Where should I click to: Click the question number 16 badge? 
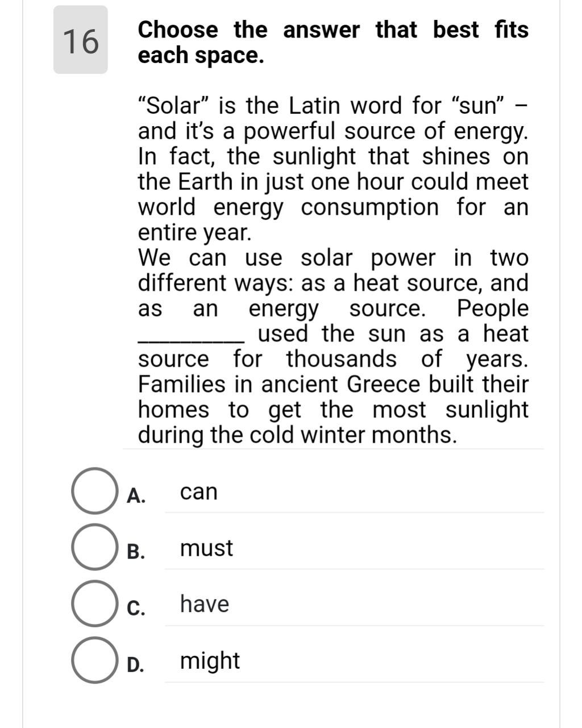pyautogui.click(x=81, y=40)
